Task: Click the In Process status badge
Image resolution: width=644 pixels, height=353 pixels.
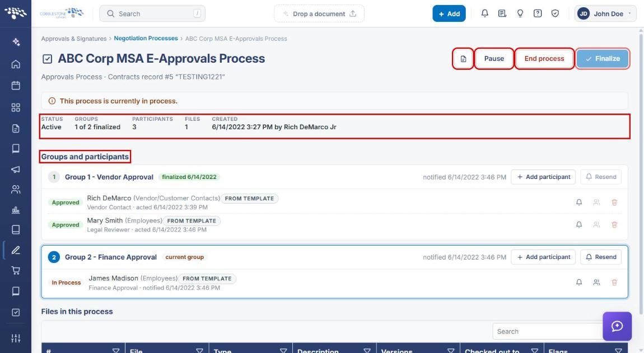Action: 66,283
